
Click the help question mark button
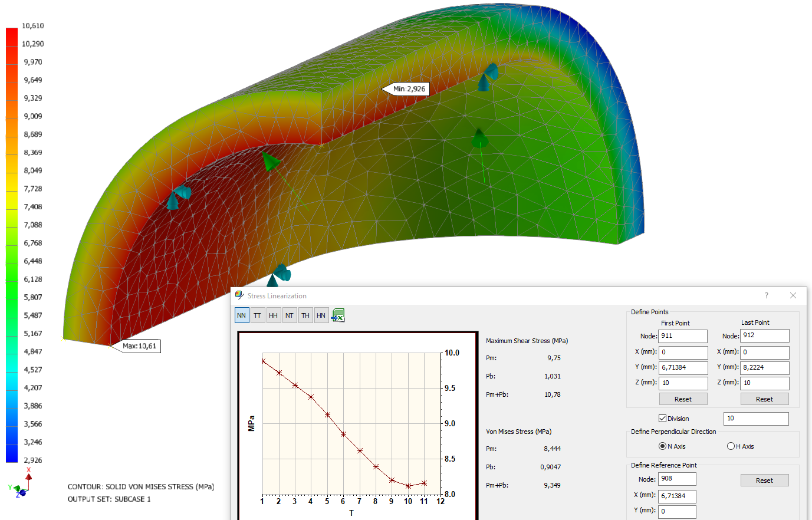coord(767,295)
